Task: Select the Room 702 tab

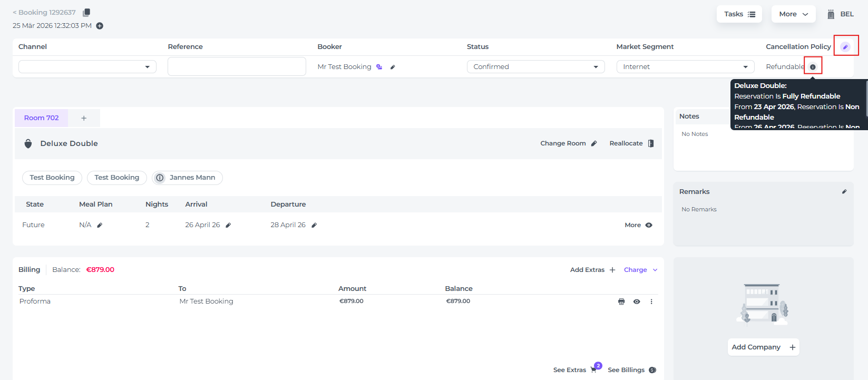Action: click(x=42, y=118)
